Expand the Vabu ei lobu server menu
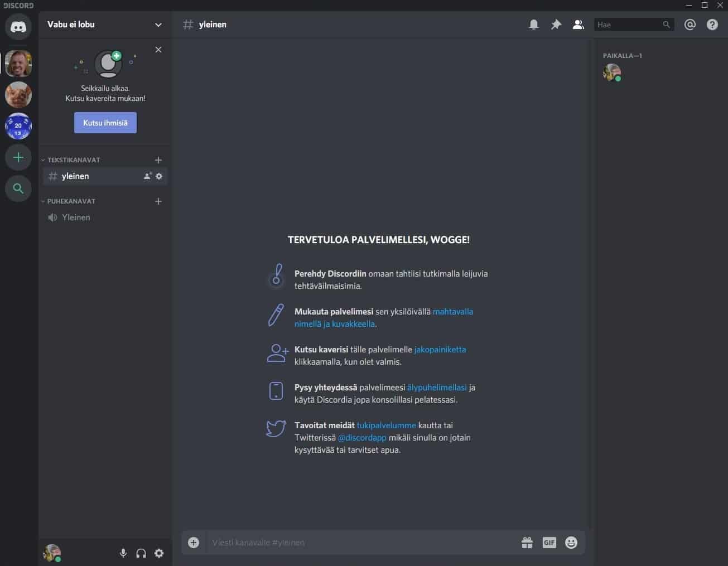The image size is (728, 566). [158, 25]
